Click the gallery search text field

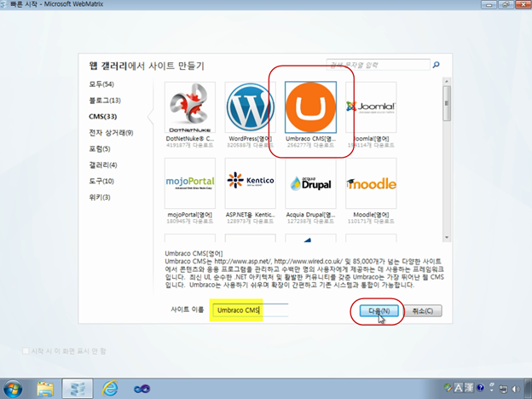pyautogui.click(x=378, y=65)
